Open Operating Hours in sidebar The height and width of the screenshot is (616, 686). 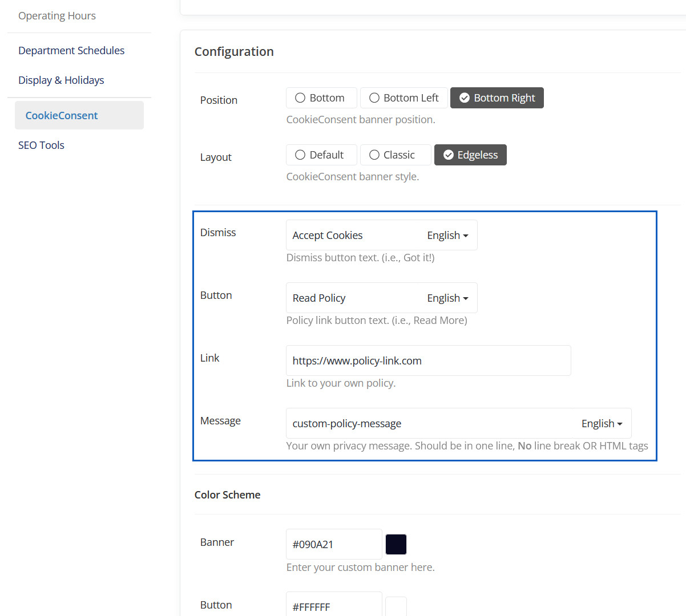[x=57, y=16]
